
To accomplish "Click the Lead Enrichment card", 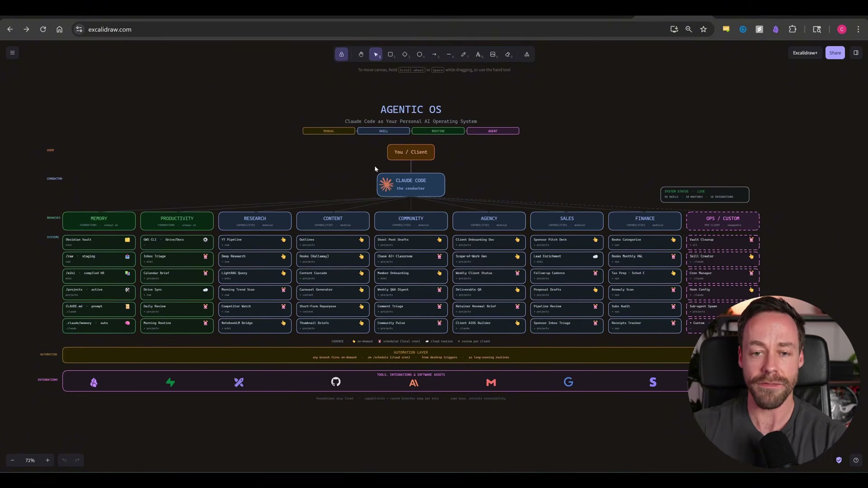I will click(x=567, y=259).
